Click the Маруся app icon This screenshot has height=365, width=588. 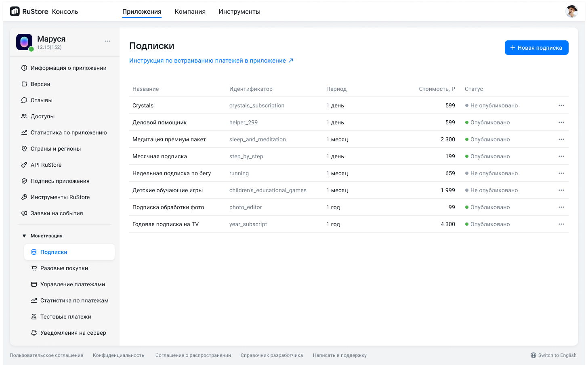24,42
